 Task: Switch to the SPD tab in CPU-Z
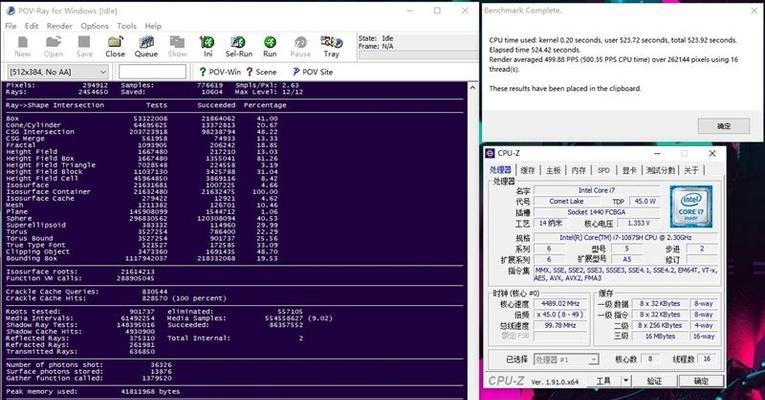point(604,170)
